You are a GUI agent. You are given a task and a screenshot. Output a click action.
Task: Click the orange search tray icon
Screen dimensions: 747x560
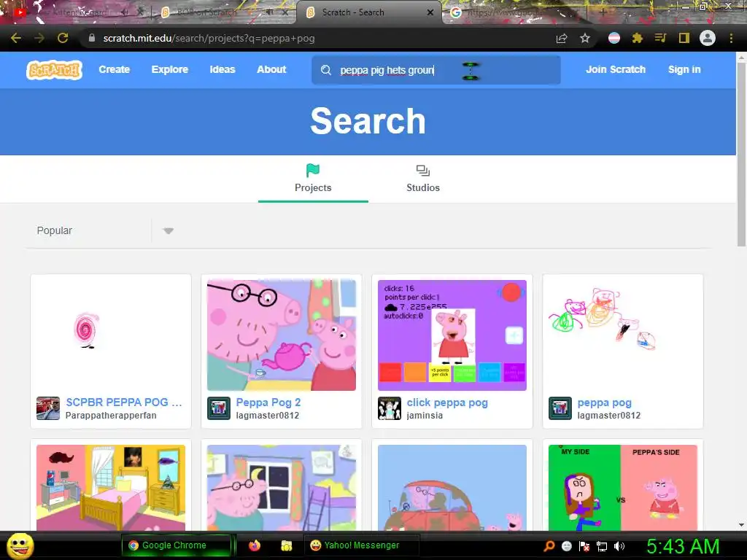pyautogui.click(x=549, y=546)
